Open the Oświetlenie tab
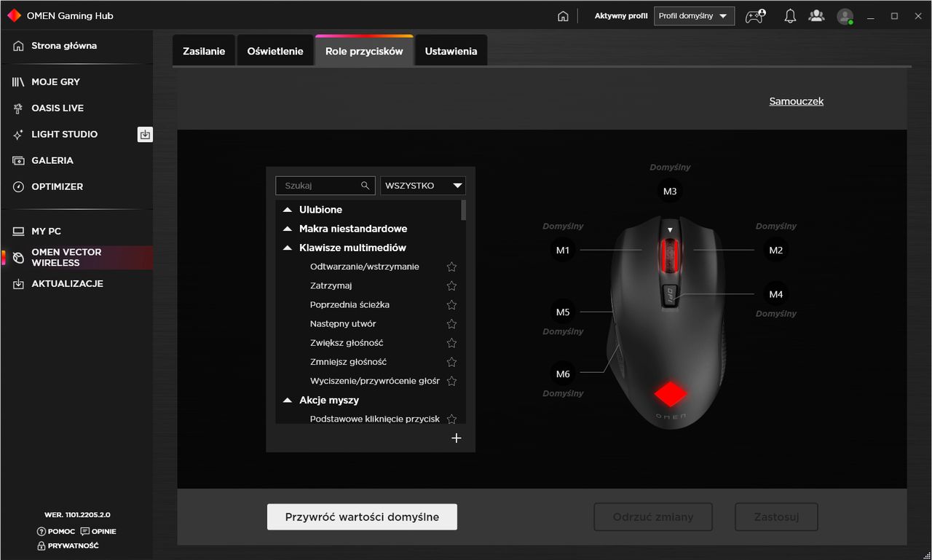This screenshot has width=932, height=560. click(x=275, y=51)
